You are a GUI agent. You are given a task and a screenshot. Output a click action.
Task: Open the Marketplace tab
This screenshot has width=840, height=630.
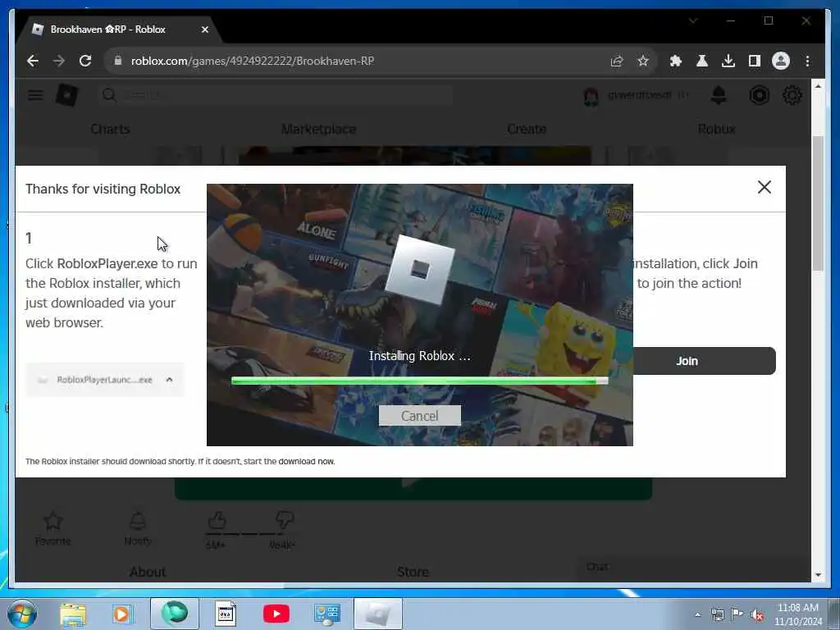pyautogui.click(x=319, y=129)
